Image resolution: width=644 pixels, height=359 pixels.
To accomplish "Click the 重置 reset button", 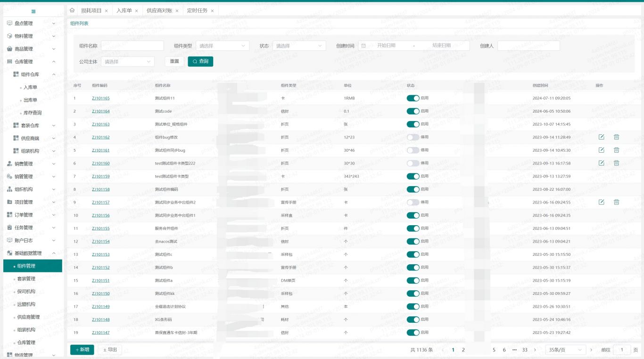I will point(174,61).
